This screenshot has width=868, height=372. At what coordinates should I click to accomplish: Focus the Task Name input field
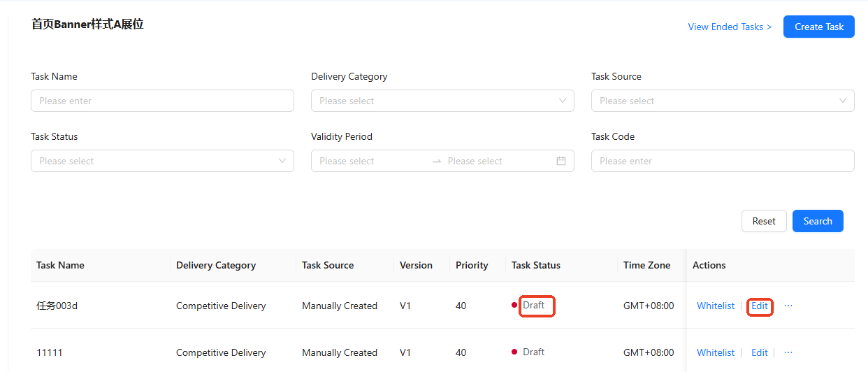(x=162, y=101)
